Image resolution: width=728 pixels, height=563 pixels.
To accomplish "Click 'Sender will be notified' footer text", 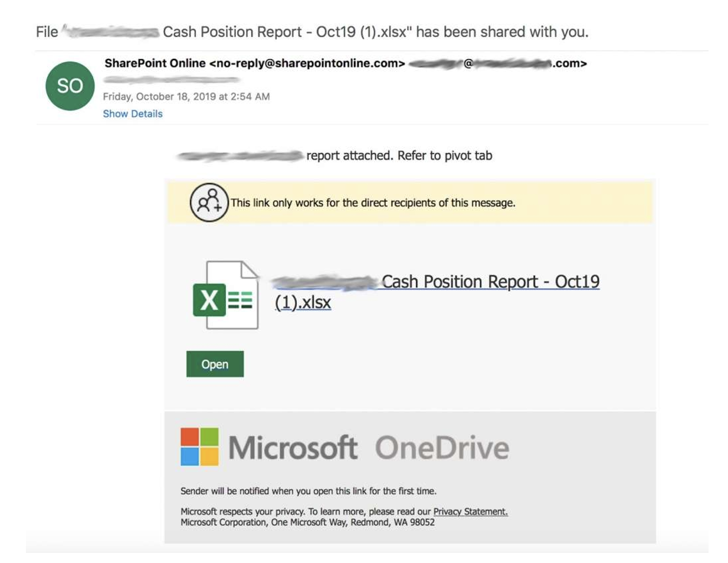I will [309, 491].
